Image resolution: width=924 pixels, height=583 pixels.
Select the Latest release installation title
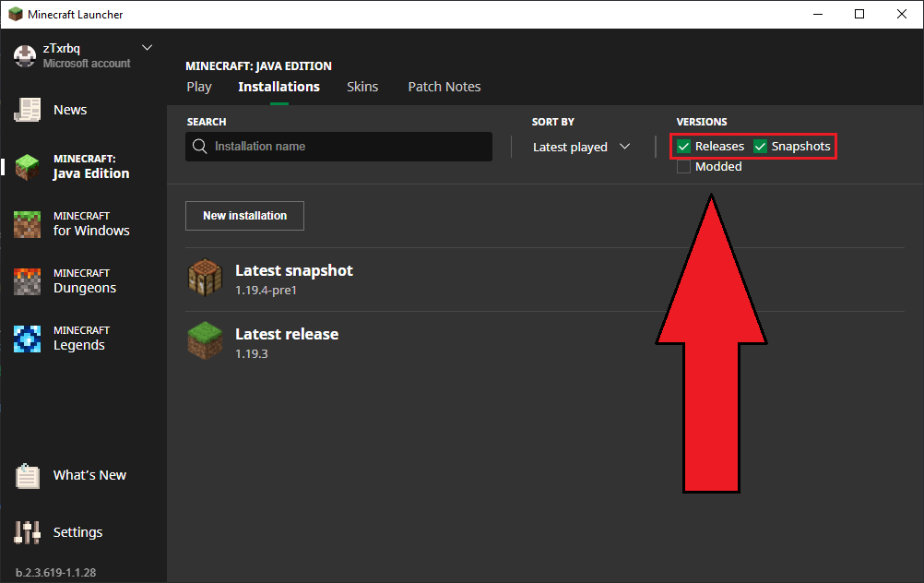[287, 334]
